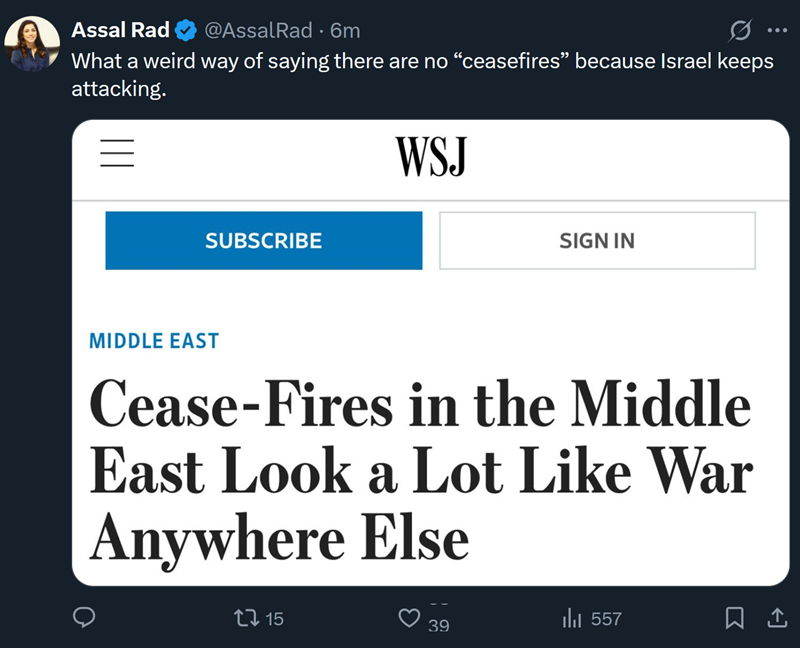Image resolution: width=800 pixels, height=648 pixels.
Task: Click the tweet text about ceasefires
Action: 422,74
